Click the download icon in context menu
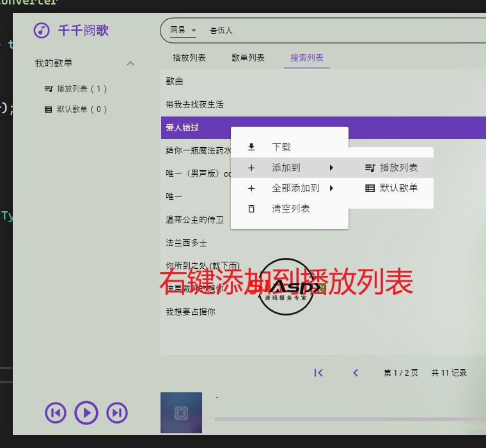The width and height of the screenshot is (486, 448). (x=251, y=147)
